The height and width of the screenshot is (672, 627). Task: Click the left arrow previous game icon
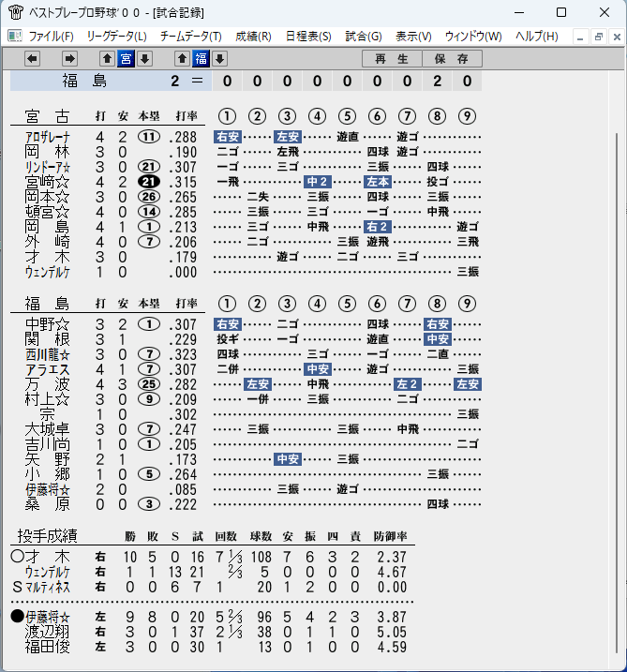pos(32,59)
